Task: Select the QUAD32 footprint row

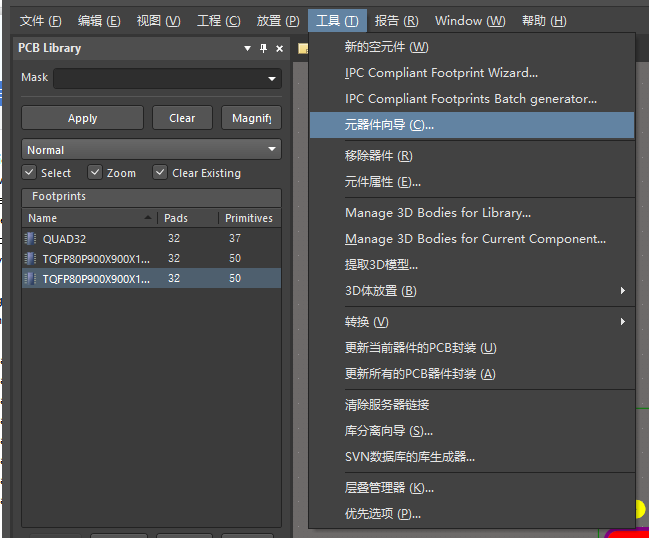Action: (151, 238)
